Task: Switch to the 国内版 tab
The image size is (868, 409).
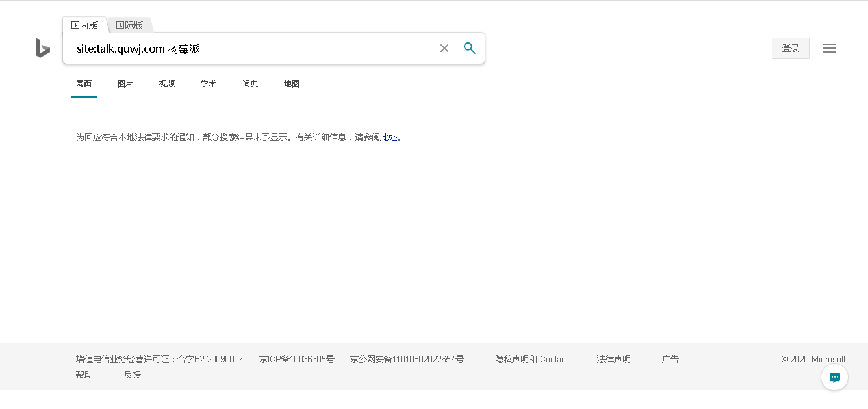Action: 85,25
